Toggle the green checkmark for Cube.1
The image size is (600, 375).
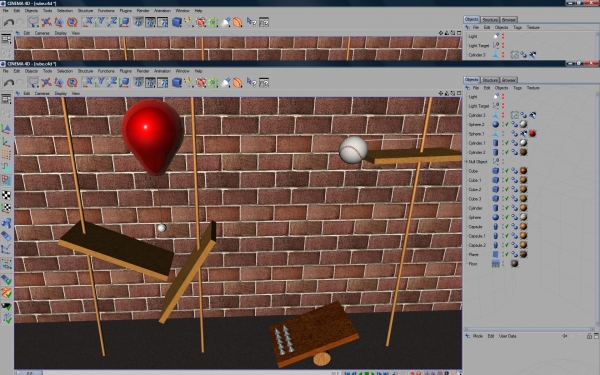(507, 180)
